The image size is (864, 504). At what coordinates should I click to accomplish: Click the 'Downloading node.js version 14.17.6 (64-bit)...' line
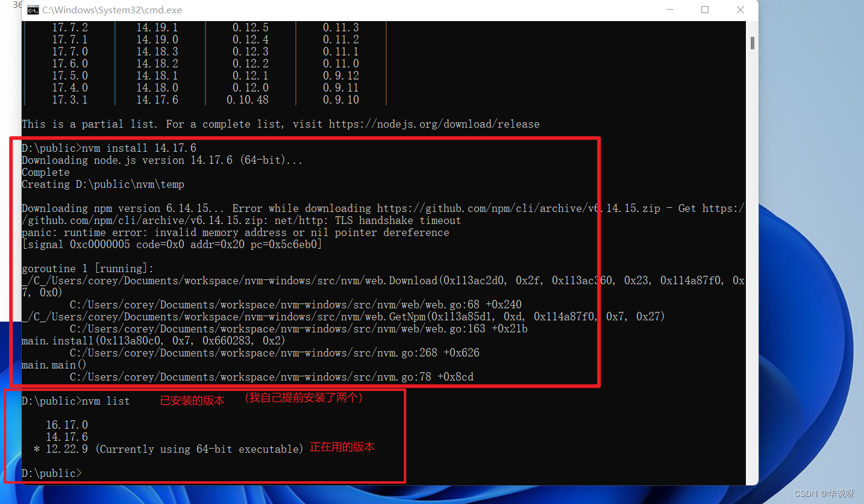tap(162, 160)
